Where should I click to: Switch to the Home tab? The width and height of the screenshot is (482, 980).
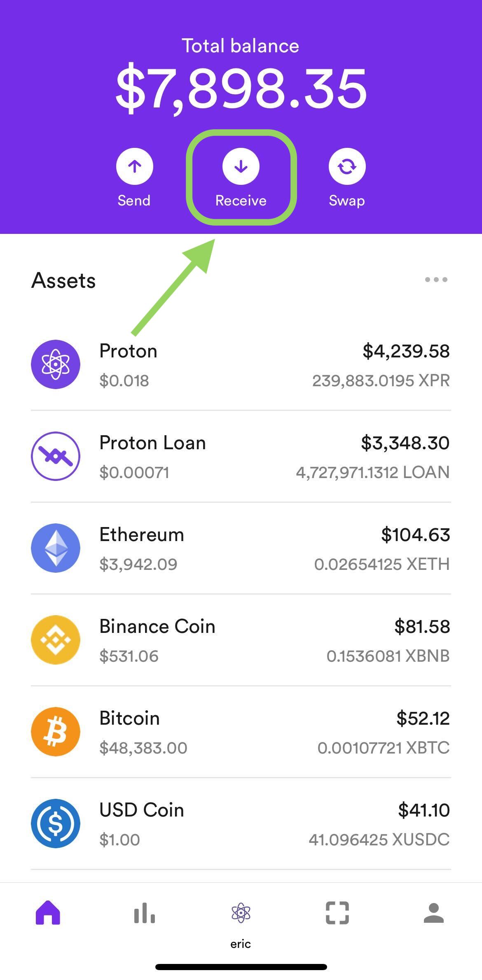pyautogui.click(x=48, y=913)
